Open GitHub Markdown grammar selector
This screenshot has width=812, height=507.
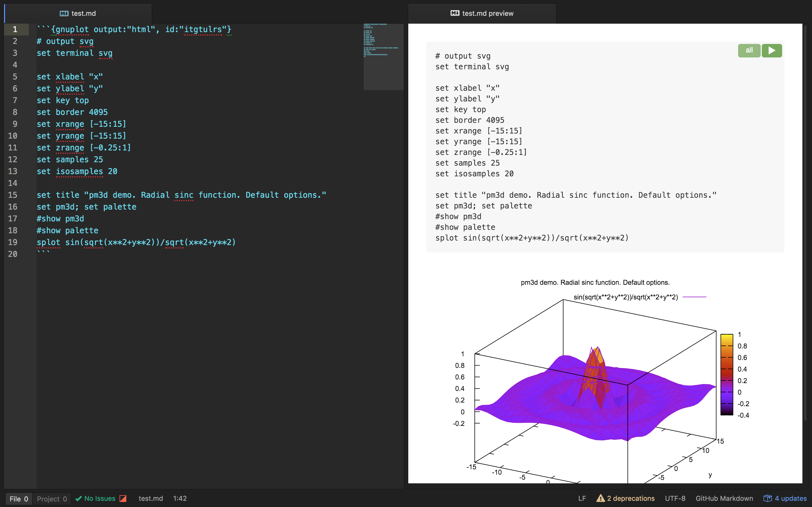tap(724, 498)
